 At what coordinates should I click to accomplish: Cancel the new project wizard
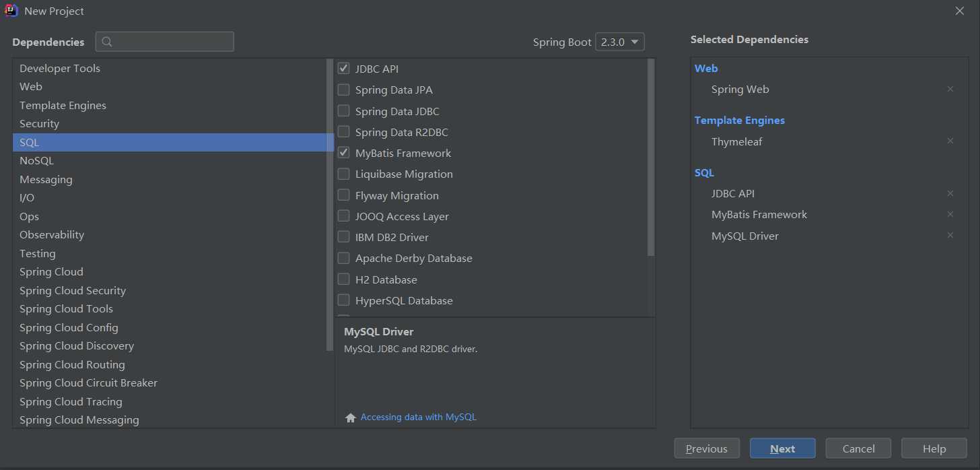(858, 448)
